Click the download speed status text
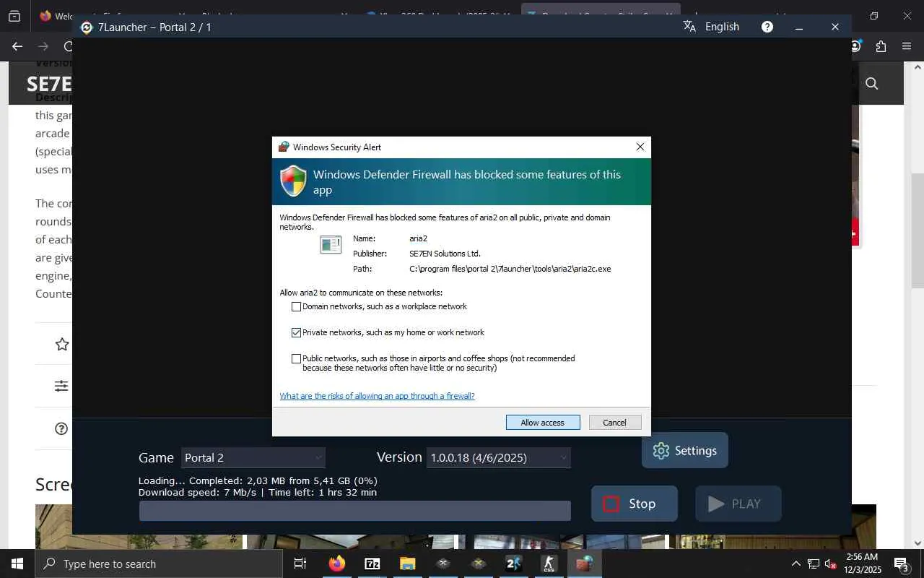The image size is (924, 578). 258,492
